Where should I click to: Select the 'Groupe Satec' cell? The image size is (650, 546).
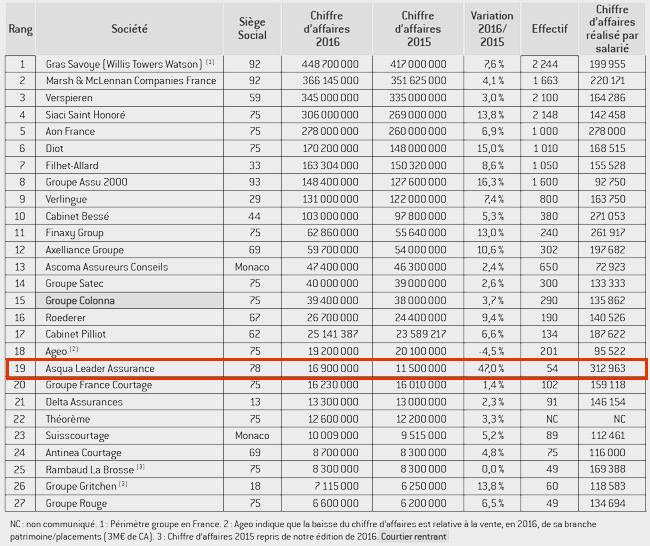click(x=129, y=284)
